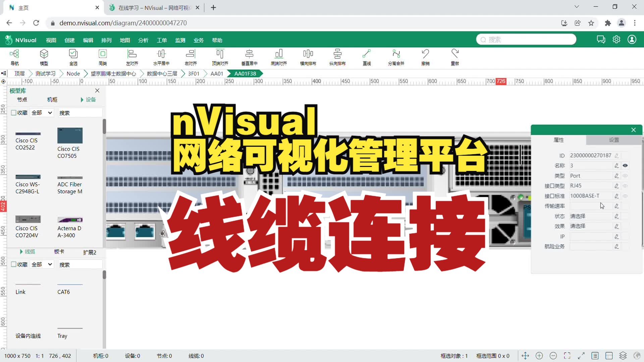Open the browser tab list chevron
This screenshot has width=644, height=362.
coord(577,7)
